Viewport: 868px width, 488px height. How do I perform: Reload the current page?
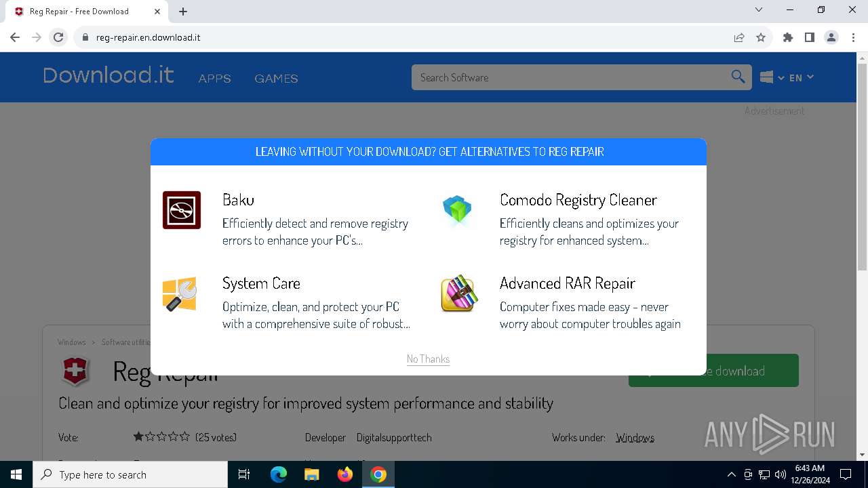(58, 37)
